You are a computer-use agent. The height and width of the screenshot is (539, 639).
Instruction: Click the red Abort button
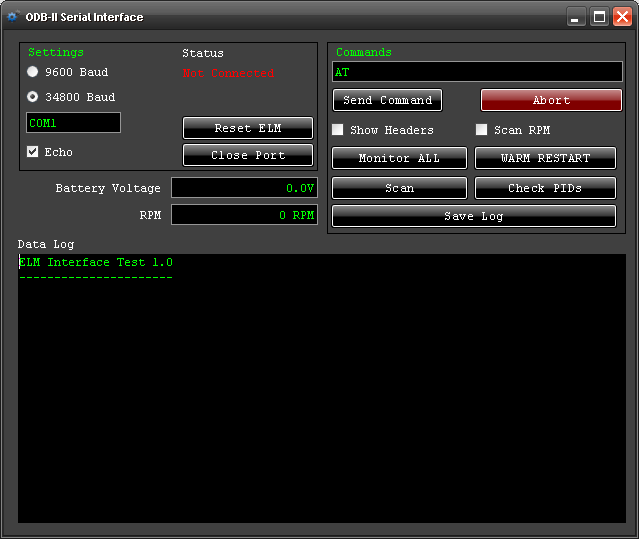(551, 100)
